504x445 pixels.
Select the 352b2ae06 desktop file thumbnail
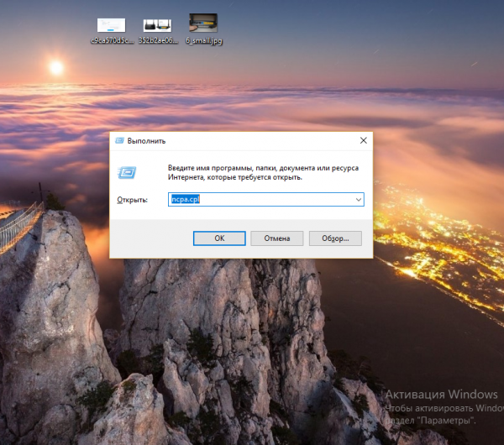pyautogui.click(x=157, y=24)
